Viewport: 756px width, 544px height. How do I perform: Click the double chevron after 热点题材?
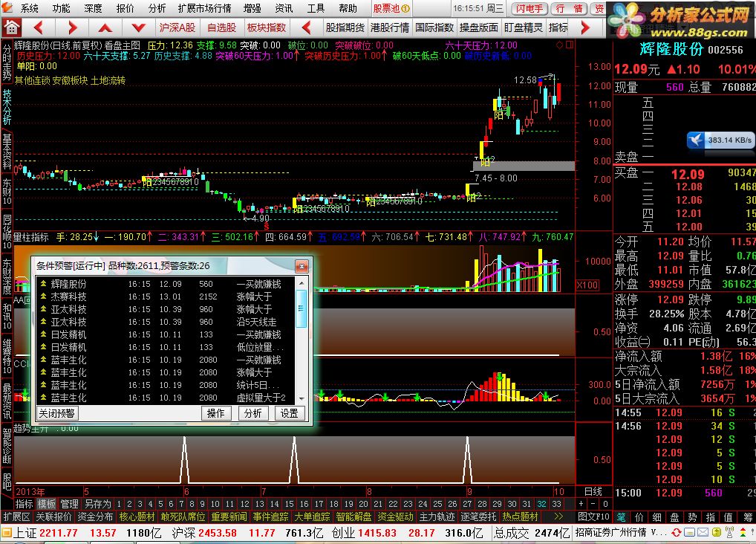pyautogui.click(x=558, y=517)
